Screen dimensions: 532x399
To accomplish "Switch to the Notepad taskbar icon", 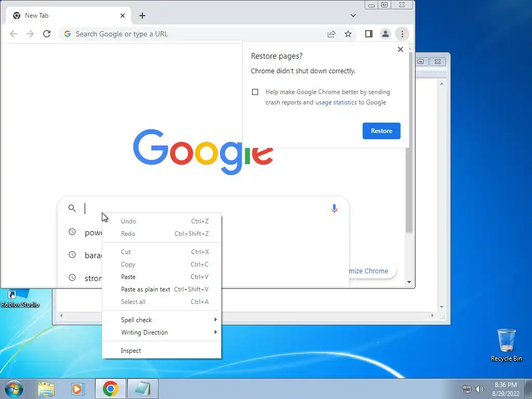I will (x=143, y=389).
